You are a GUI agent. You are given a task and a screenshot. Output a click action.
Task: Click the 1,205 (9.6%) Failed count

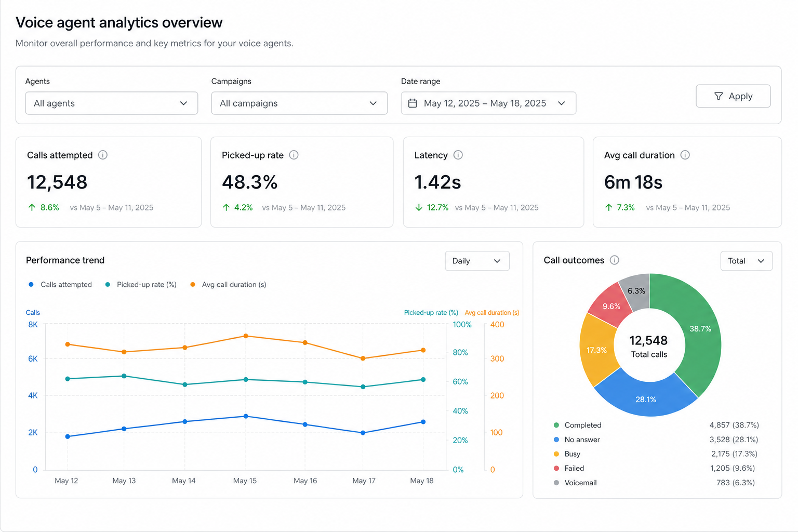(x=733, y=468)
